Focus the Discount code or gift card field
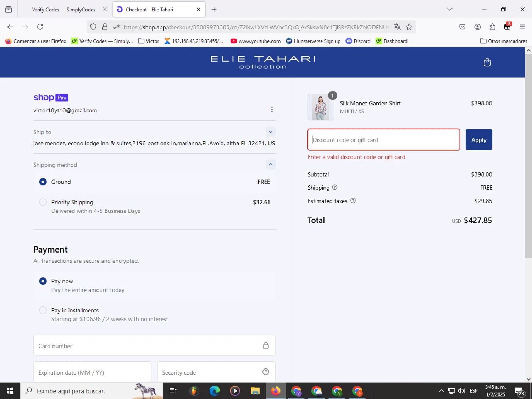Image resolution: width=532 pixels, height=399 pixels. pyautogui.click(x=384, y=140)
